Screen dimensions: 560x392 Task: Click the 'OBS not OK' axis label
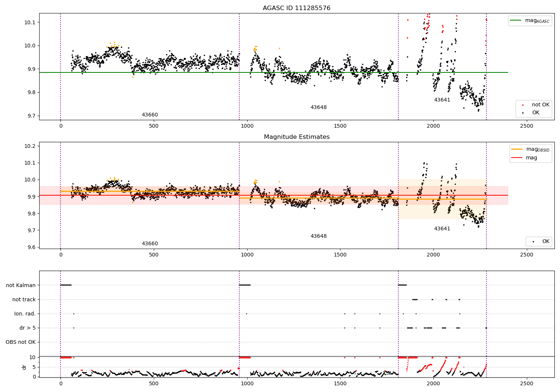pos(21,342)
